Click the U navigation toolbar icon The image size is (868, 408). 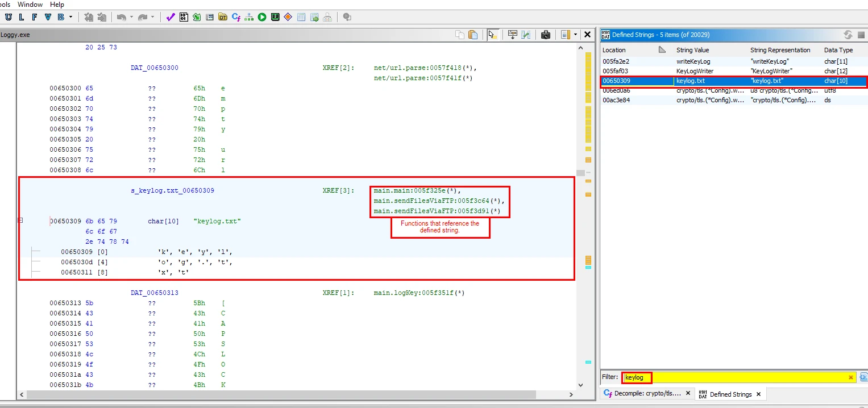(9, 17)
